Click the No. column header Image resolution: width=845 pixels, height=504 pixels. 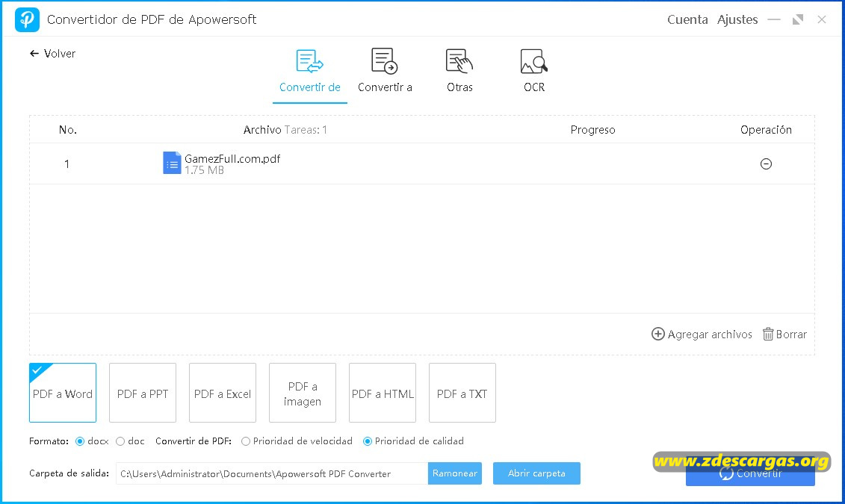pyautogui.click(x=68, y=130)
